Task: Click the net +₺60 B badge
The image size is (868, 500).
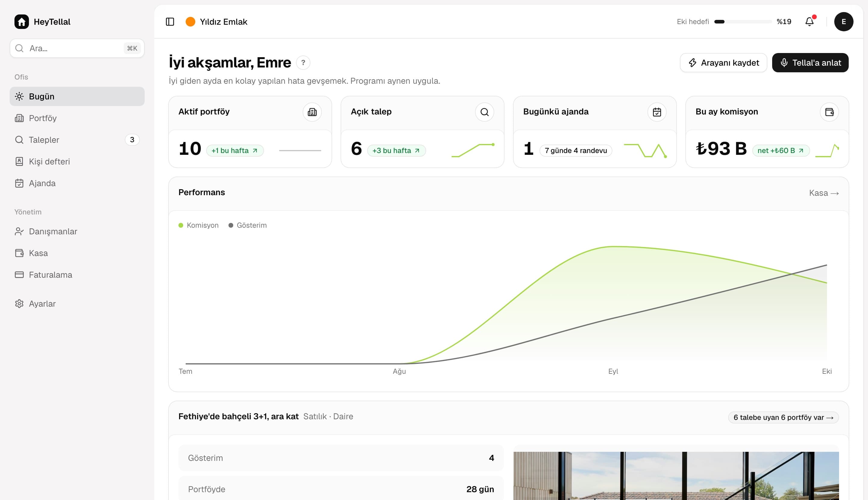Action: click(x=781, y=150)
